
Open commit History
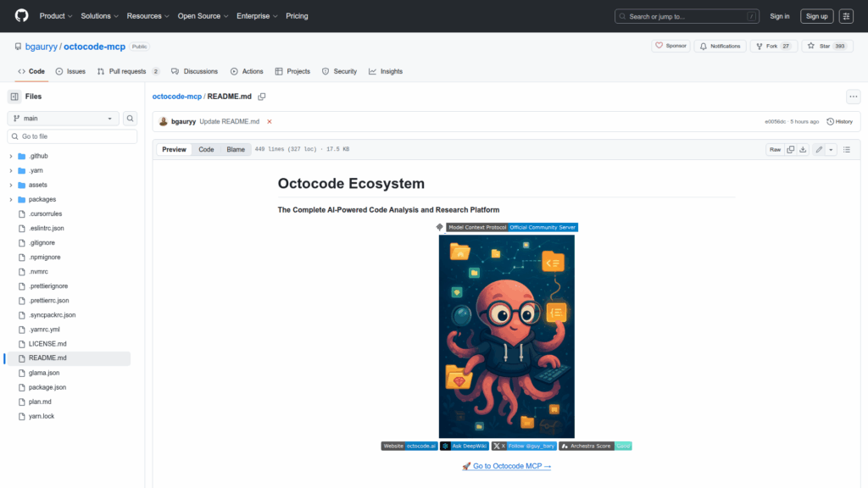[x=840, y=122]
